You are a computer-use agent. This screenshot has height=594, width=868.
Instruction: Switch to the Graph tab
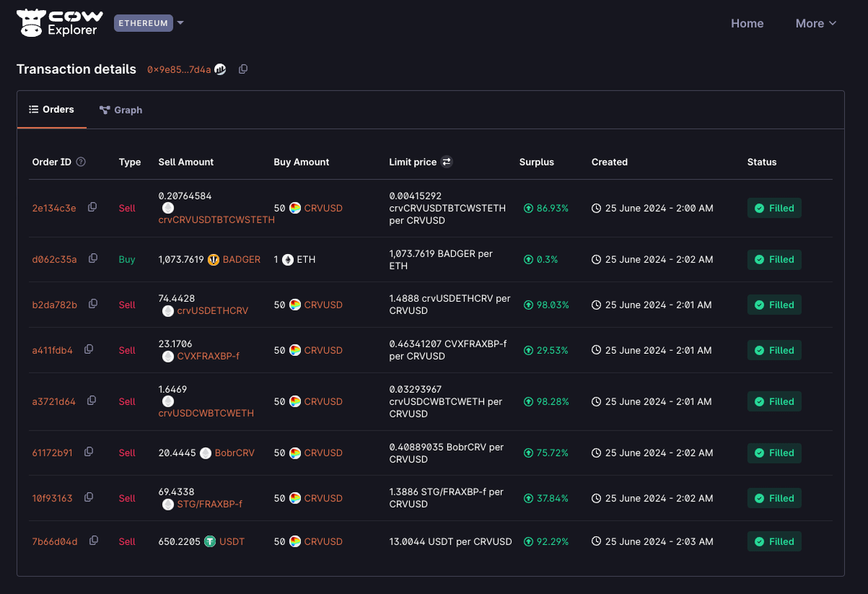121,110
